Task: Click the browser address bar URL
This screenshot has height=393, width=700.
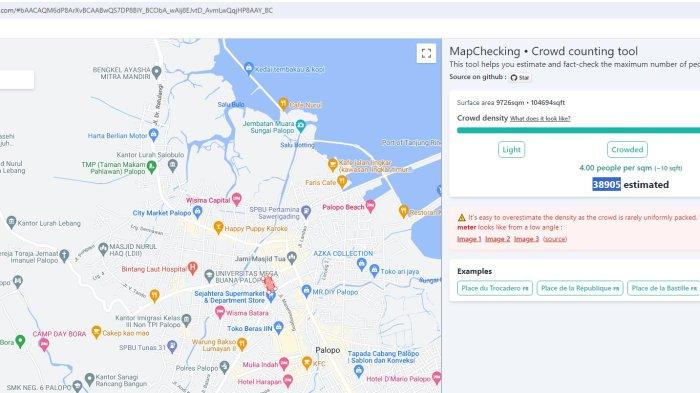Action: (x=136, y=10)
